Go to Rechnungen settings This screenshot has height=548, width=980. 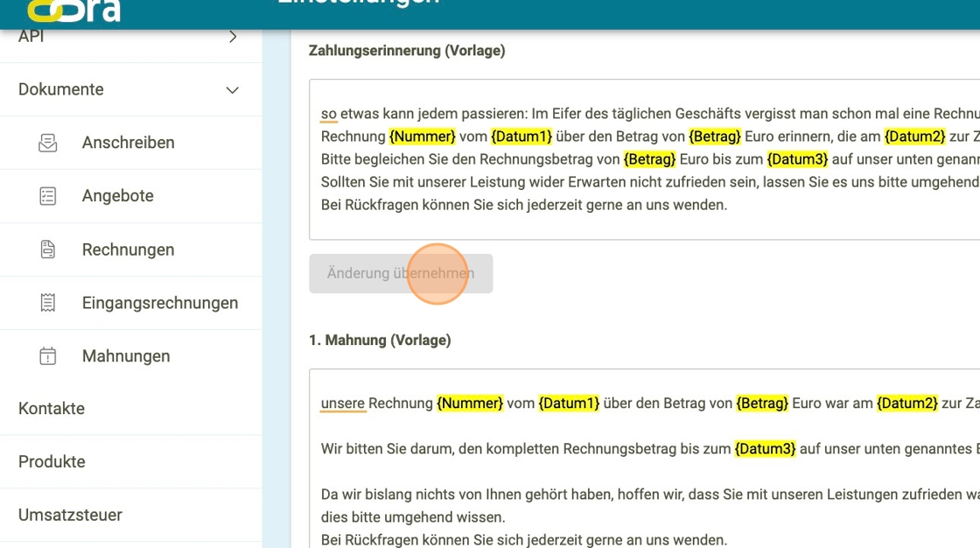click(130, 249)
